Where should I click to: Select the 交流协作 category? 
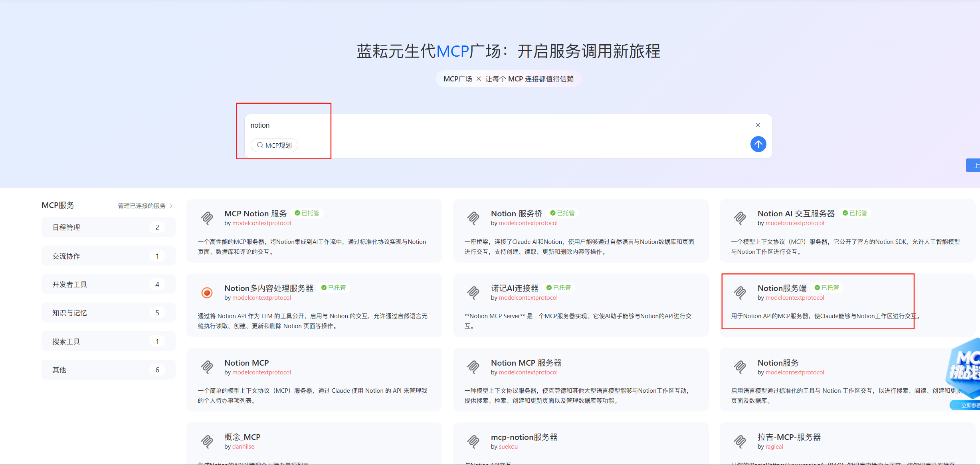[109, 256]
